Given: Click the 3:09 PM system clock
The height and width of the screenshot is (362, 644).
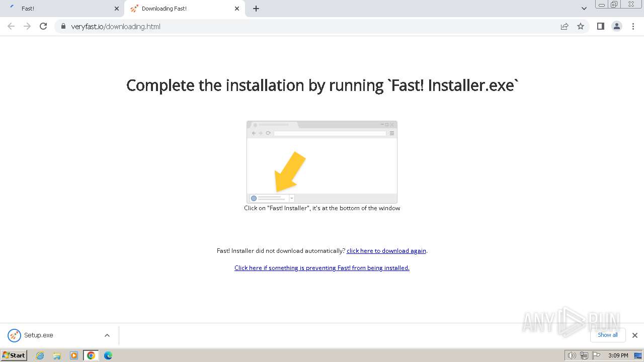Looking at the screenshot, I should tap(618, 355).
